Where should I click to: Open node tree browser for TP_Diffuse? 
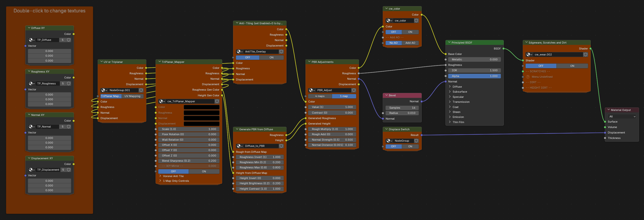pos(32,40)
